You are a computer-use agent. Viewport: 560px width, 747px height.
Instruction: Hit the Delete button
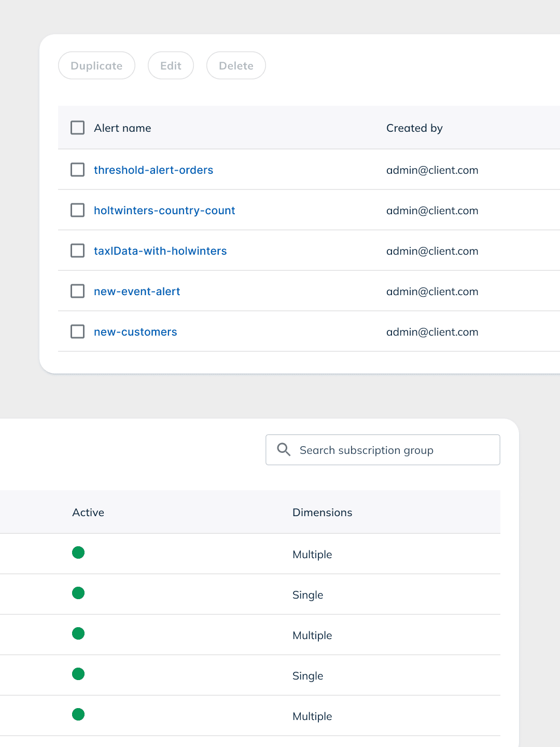pyautogui.click(x=236, y=66)
